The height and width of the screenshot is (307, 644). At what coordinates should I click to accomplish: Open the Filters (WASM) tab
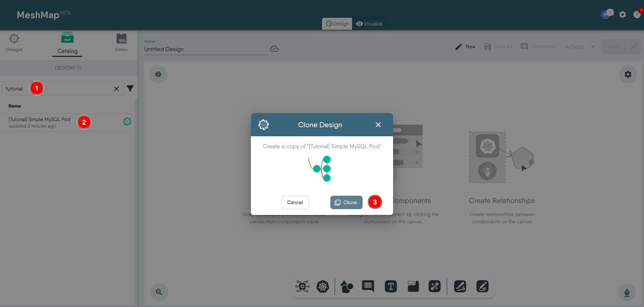point(121,42)
